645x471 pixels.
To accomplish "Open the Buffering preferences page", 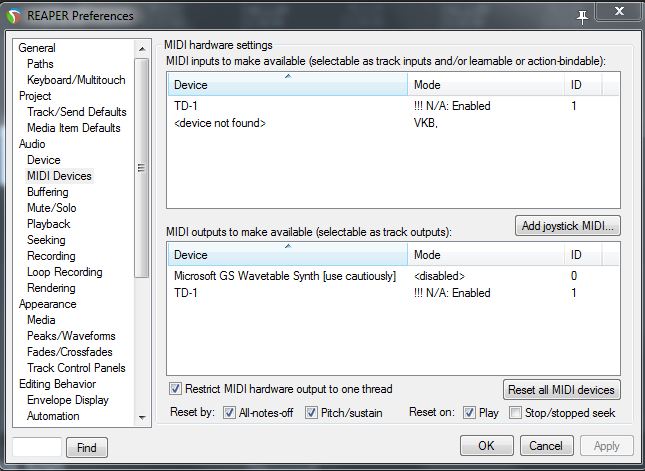I will tap(48, 192).
